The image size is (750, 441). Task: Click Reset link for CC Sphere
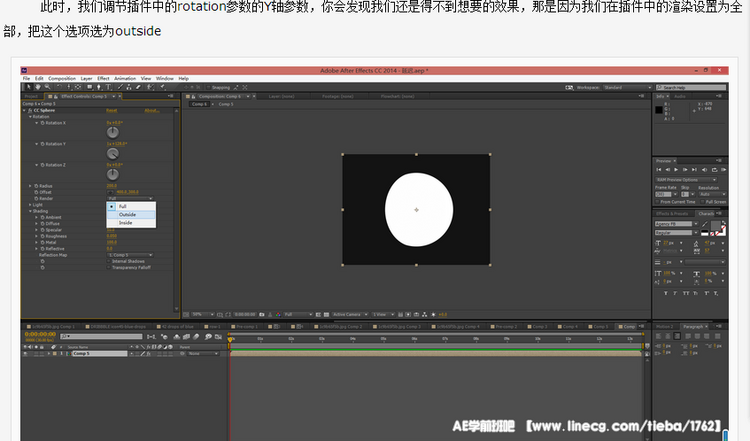pyautogui.click(x=111, y=110)
